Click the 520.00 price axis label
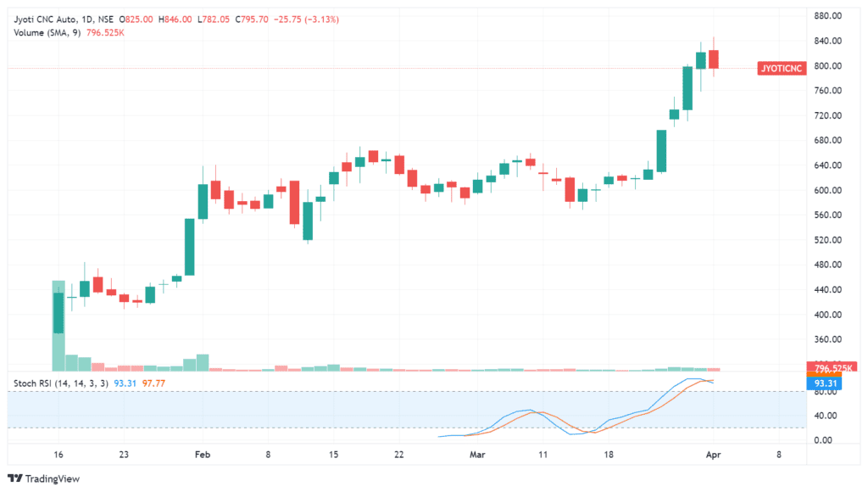Viewport: 868px width, 492px height. click(827, 240)
